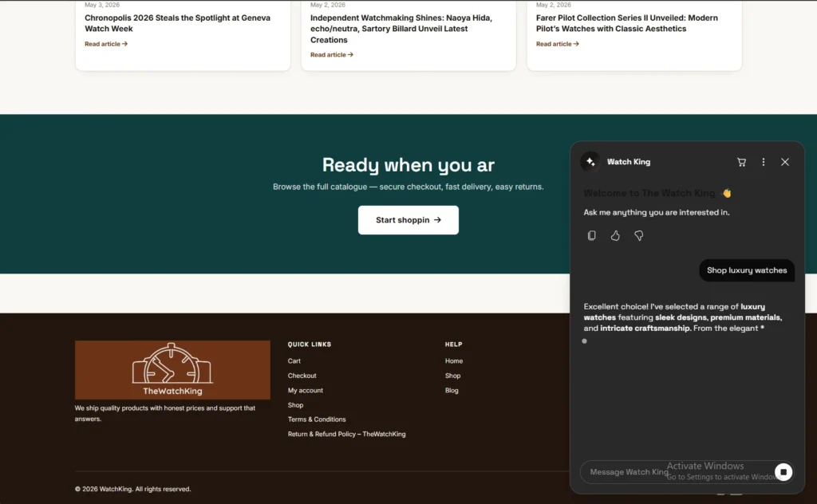Click the 'Ask me anything' chat text
Viewport: 817px width, 504px height.
click(x=657, y=212)
